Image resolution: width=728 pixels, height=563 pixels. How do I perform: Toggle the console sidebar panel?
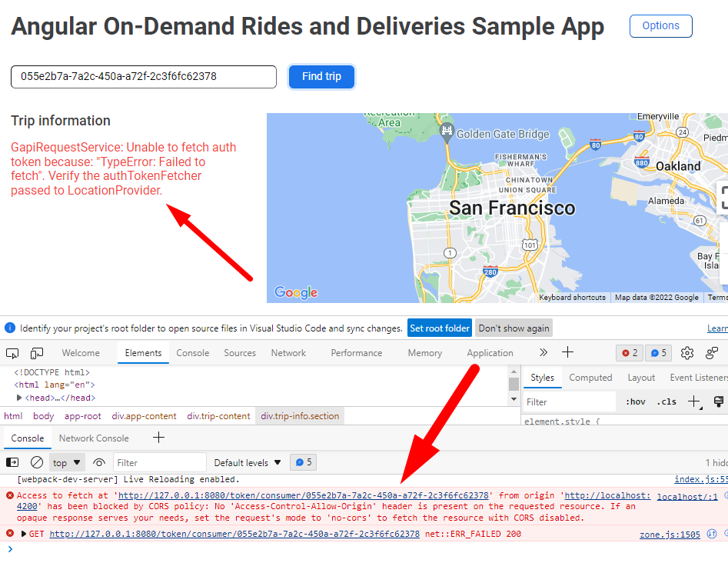pyautogui.click(x=12, y=463)
